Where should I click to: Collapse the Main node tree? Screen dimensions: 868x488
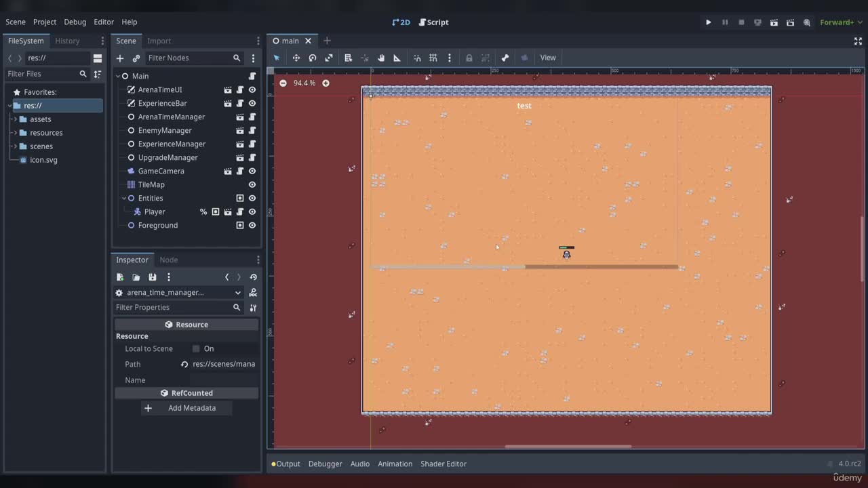point(118,76)
